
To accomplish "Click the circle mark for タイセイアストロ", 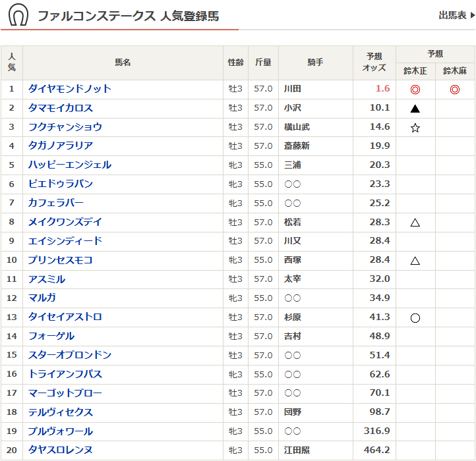I will (x=415, y=318).
